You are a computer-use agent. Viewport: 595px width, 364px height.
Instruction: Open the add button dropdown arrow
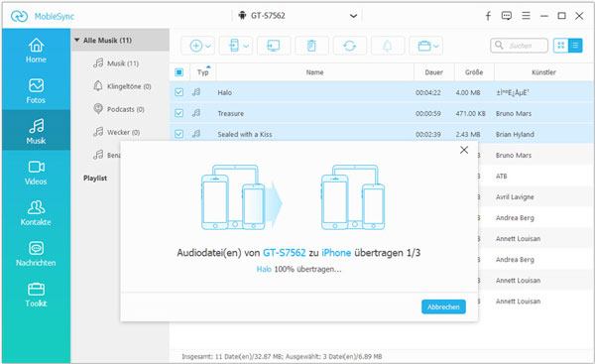[208, 46]
